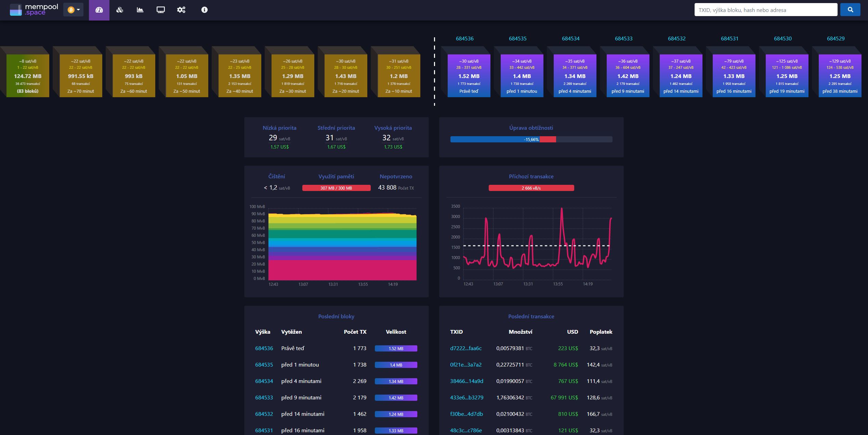The width and height of the screenshot is (868, 435).
Task: Select mined block cube 'před 4 minutami'
Action: click(575, 76)
